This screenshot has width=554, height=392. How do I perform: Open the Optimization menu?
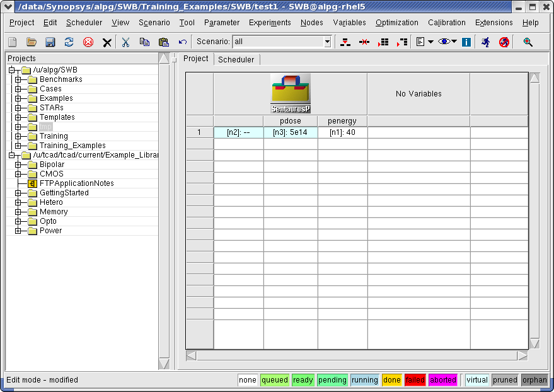[x=396, y=23]
